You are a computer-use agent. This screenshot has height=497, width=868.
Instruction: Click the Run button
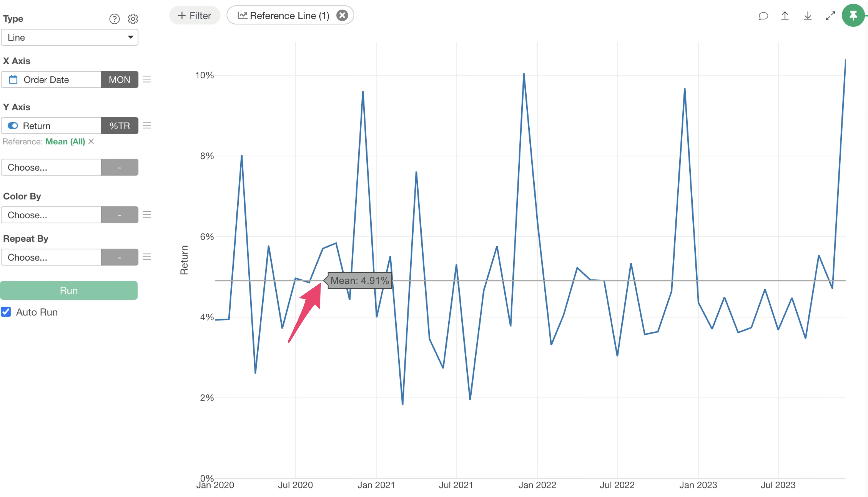click(x=69, y=290)
